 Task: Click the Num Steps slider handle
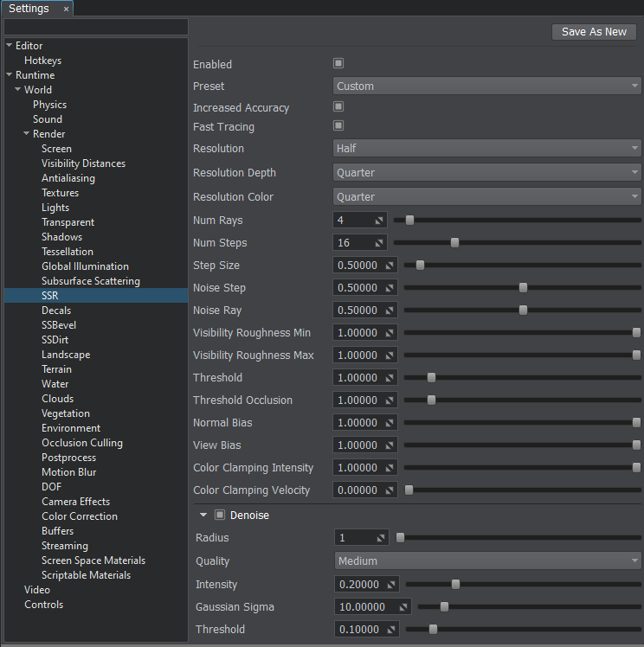click(x=454, y=242)
